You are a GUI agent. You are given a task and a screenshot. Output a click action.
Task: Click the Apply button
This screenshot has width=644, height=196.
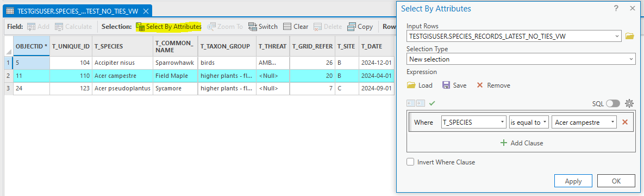573,181
